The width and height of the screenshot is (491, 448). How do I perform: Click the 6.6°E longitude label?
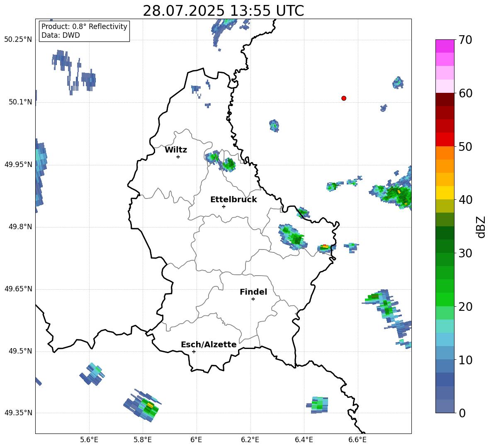click(x=357, y=440)
